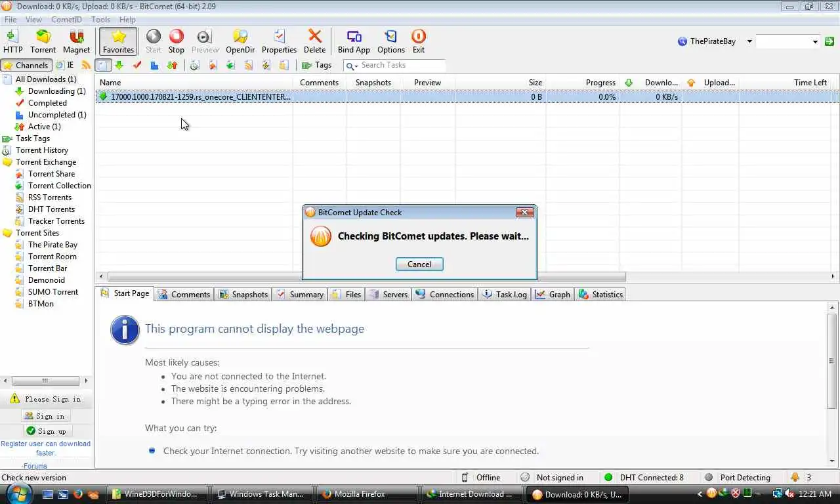This screenshot has height=504, width=840.
Task: Click the Sign in button
Action: 45,416
